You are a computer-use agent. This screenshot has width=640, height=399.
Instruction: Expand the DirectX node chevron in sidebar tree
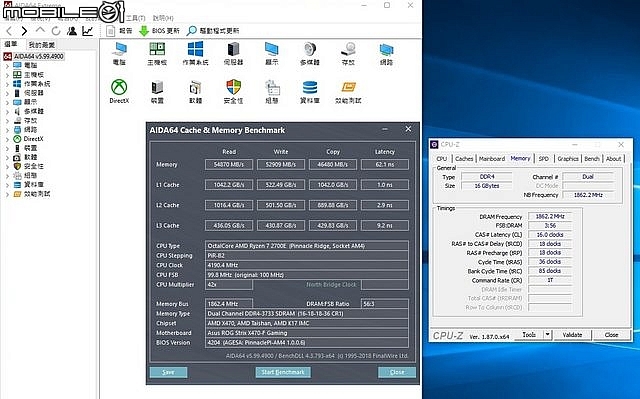(x=7, y=139)
